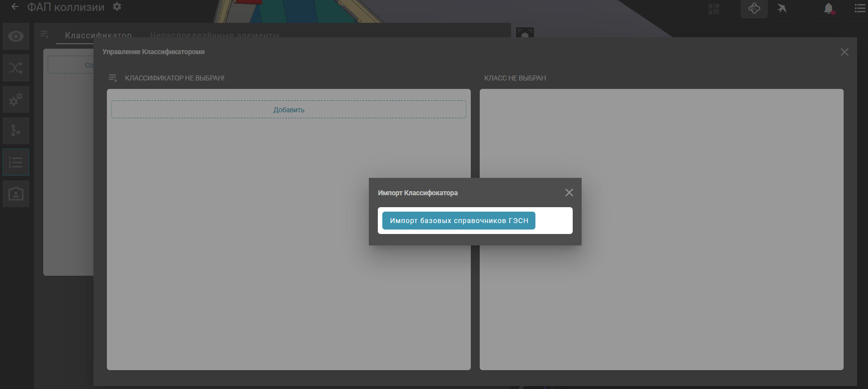
Task: Expand the playlist menu left of Классификатор tab
Action: click(44, 34)
